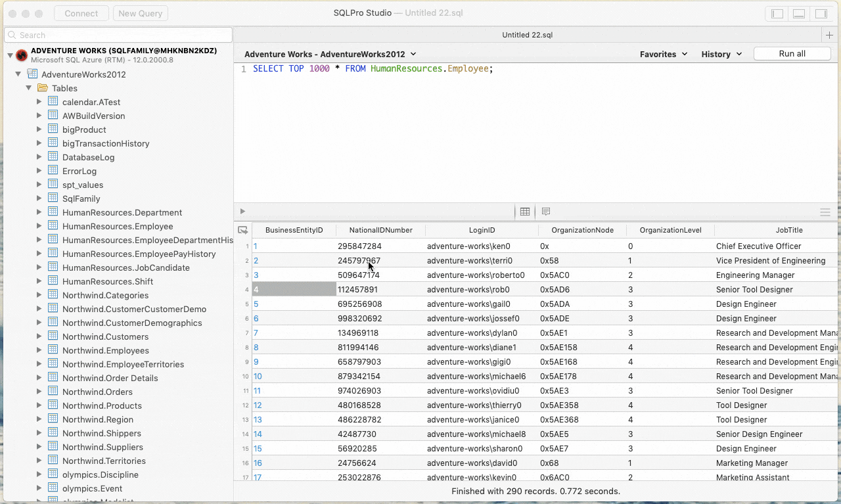Click the New Query button
Viewport: 841px width, 504px height.
click(x=141, y=13)
